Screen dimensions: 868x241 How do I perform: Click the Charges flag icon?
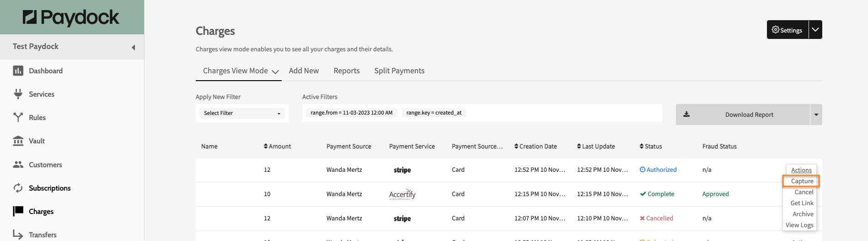click(x=18, y=211)
